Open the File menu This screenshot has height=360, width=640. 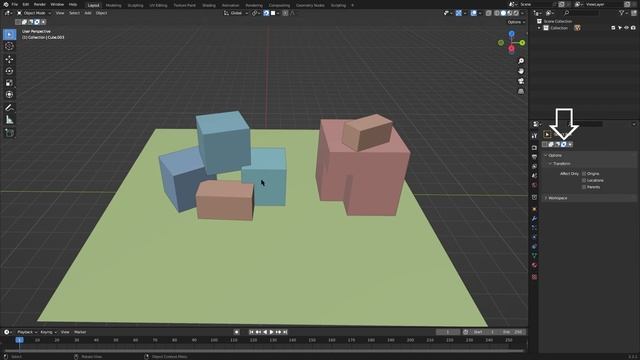[x=15, y=4]
